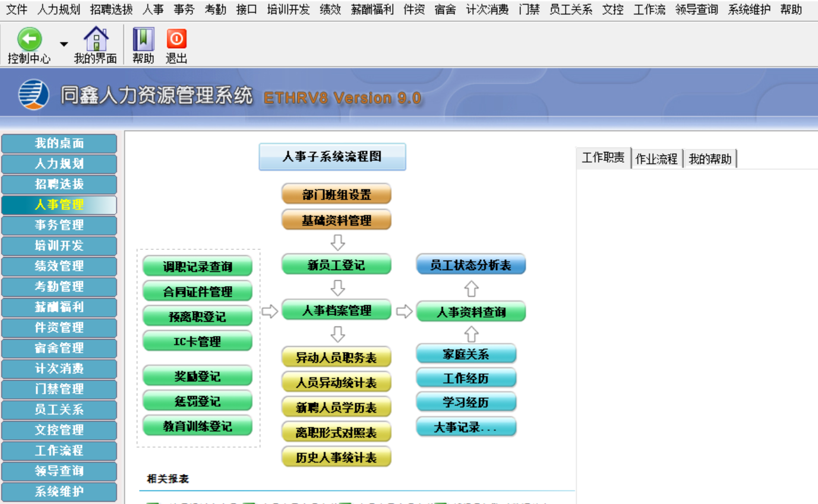Click the red Exit power icon
The height and width of the screenshot is (504, 818).
(176, 39)
